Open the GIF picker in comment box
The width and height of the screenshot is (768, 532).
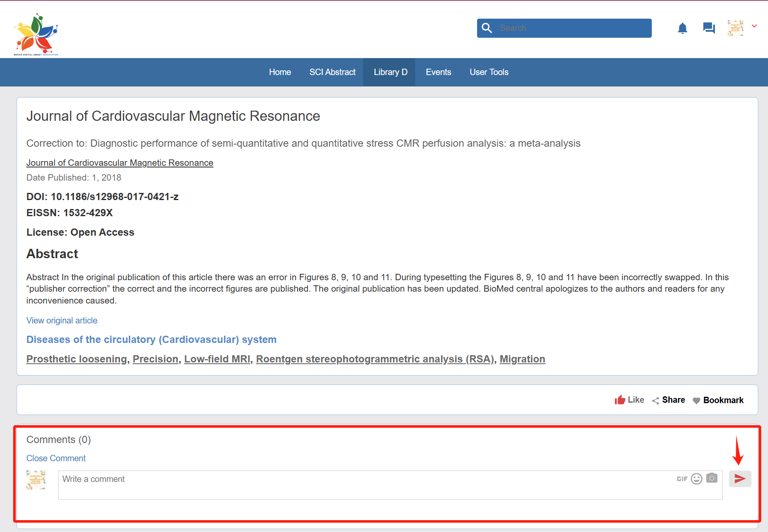[x=682, y=479]
